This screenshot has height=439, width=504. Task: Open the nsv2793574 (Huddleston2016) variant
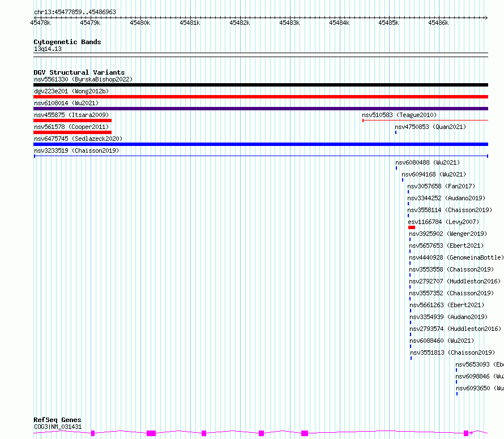pyautogui.click(x=455, y=329)
